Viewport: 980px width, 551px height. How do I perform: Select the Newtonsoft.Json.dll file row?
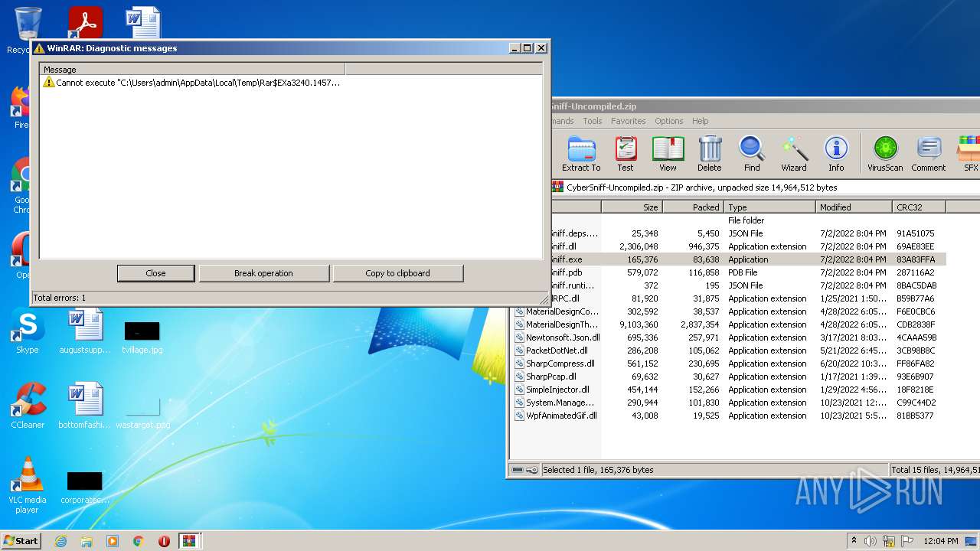(x=729, y=337)
